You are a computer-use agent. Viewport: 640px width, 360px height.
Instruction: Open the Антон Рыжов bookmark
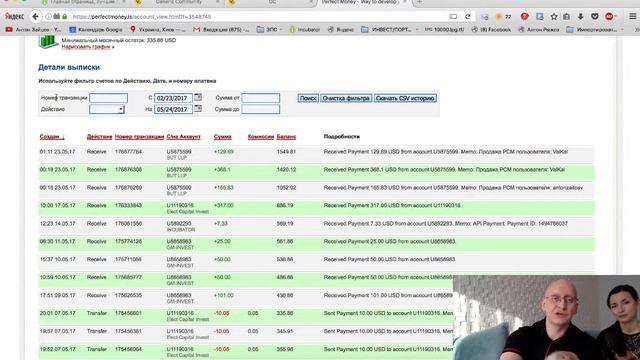click(539, 29)
